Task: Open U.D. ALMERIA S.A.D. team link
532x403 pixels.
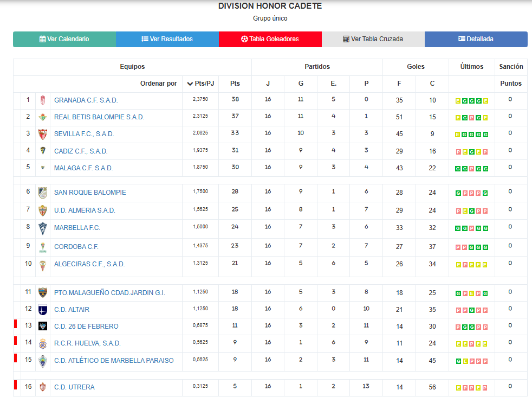Action: coord(85,210)
